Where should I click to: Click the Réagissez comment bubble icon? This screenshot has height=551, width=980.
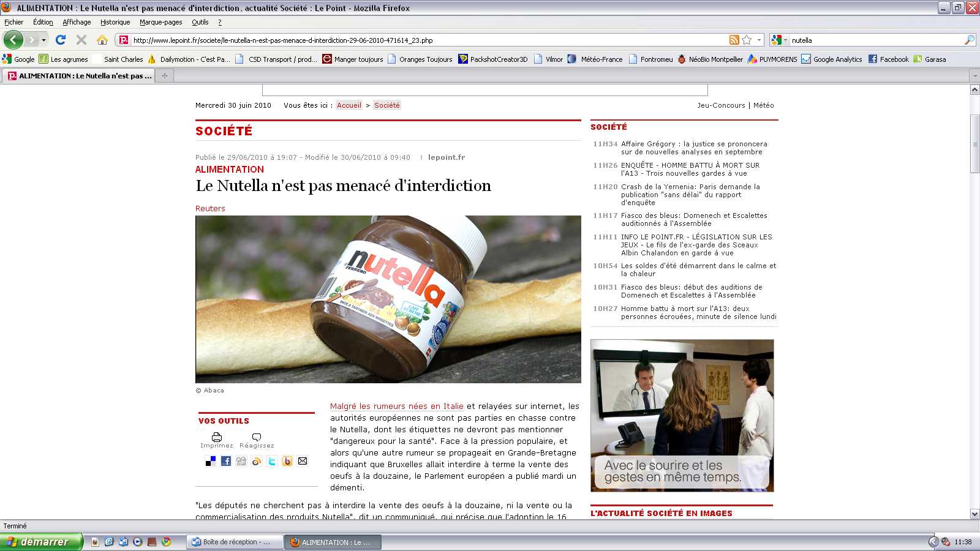tap(257, 437)
